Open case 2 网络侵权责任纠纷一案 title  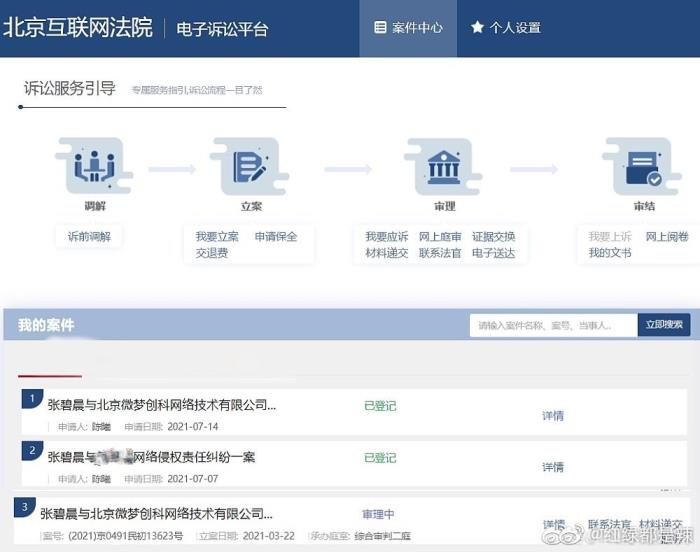tap(151, 457)
